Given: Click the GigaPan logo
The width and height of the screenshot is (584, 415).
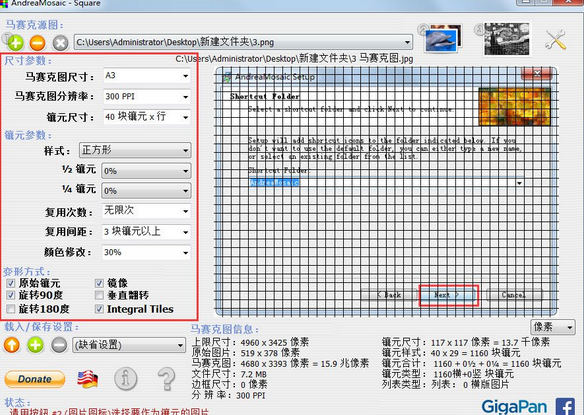Looking at the screenshot, I should (514, 407).
